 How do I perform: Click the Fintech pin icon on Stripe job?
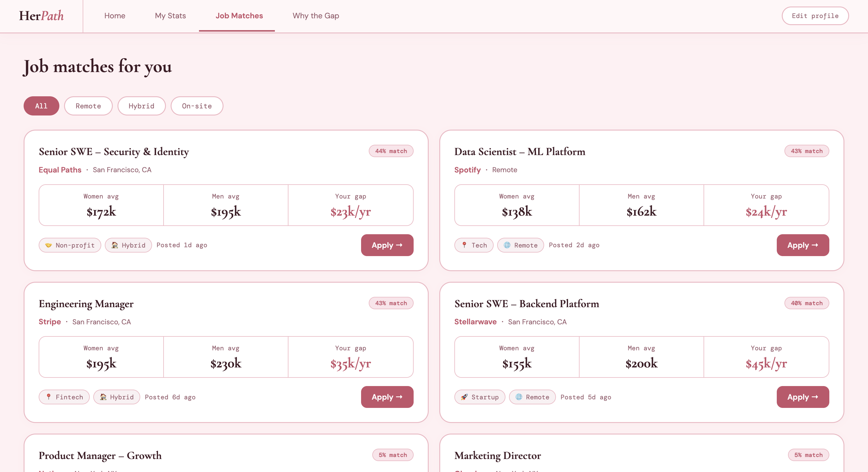click(x=48, y=397)
